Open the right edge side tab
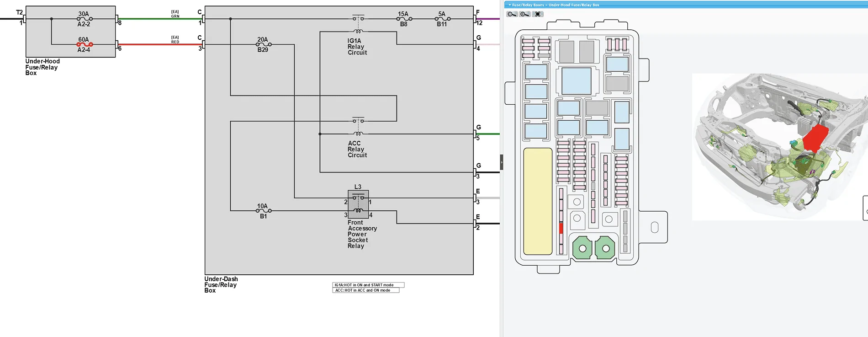 coord(865,208)
